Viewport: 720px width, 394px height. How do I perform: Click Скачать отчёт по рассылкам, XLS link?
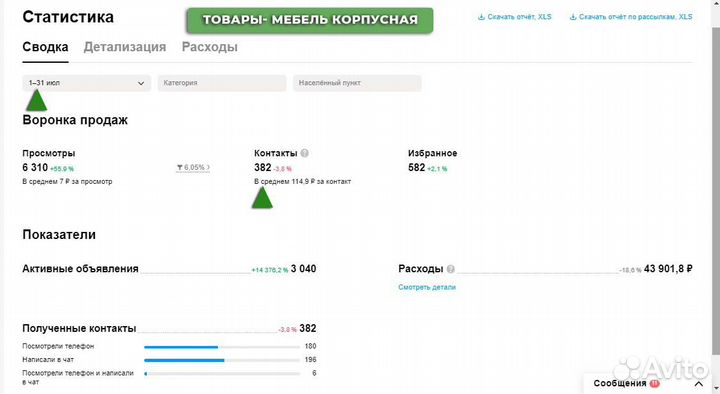636,17
